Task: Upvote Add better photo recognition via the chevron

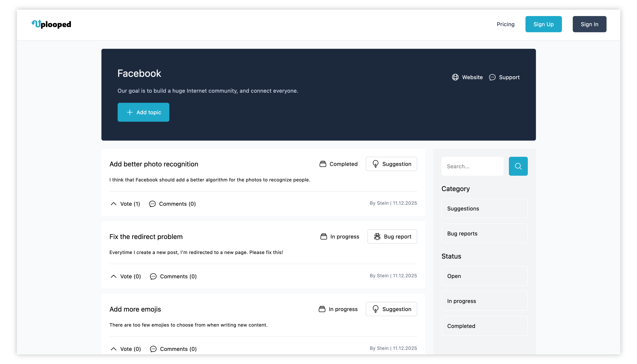Action: click(x=114, y=204)
